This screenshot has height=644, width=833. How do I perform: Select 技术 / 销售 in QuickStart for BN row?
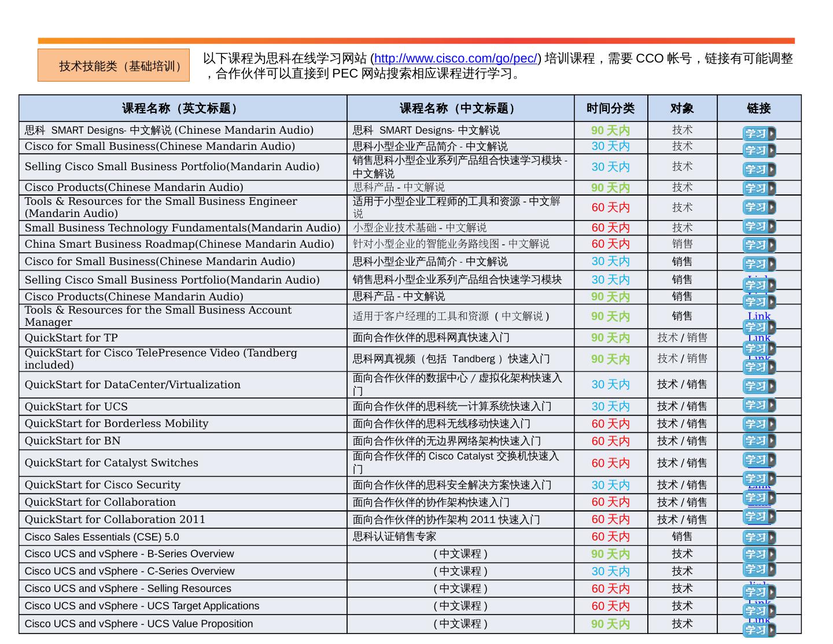682,441
